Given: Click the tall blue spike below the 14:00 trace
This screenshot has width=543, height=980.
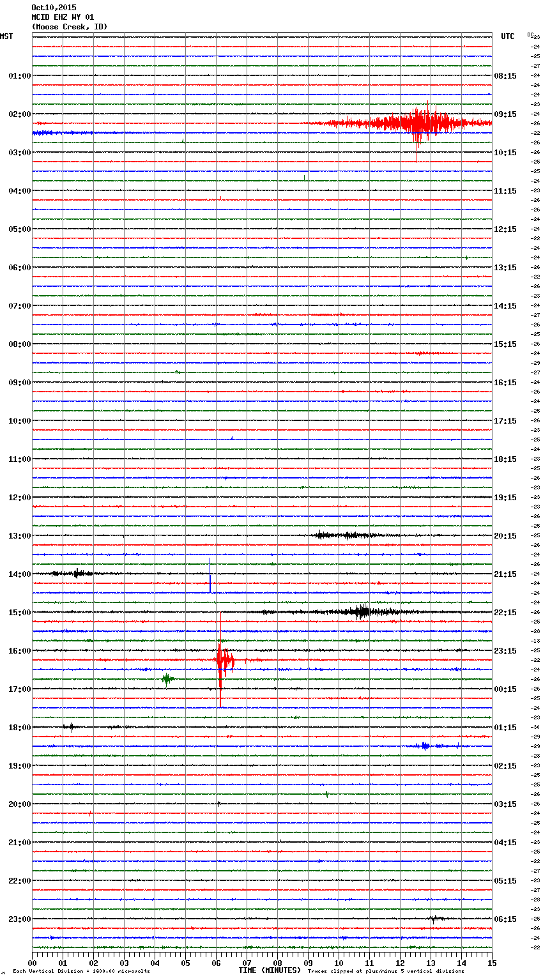Looking at the screenshot, I should (210, 575).
